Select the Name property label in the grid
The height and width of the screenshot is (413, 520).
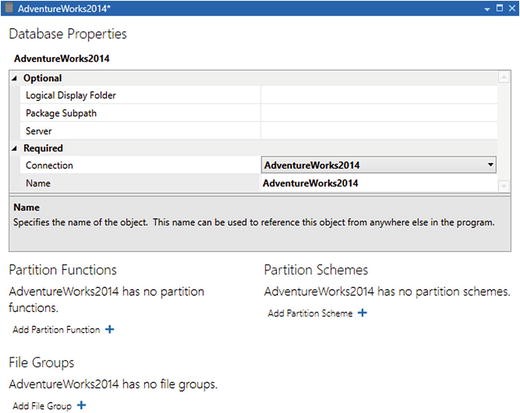tap(38, 183)
